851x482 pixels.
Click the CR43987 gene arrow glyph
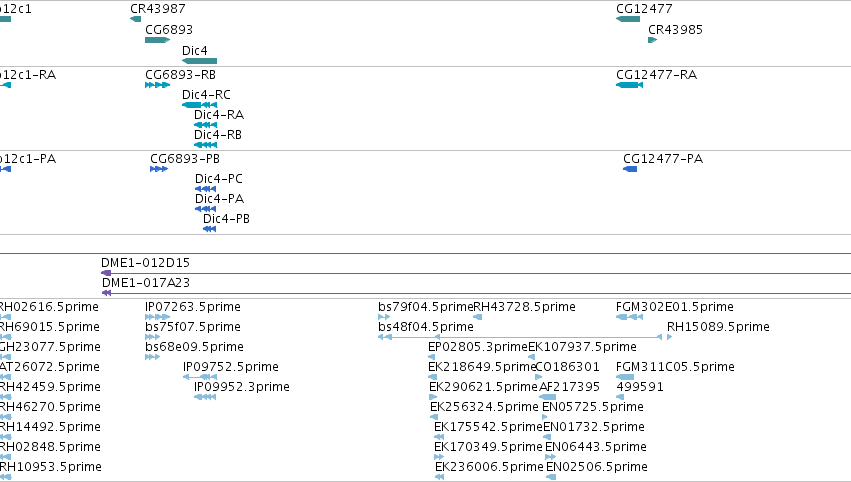pyautogui.click(x=136, y=19)
